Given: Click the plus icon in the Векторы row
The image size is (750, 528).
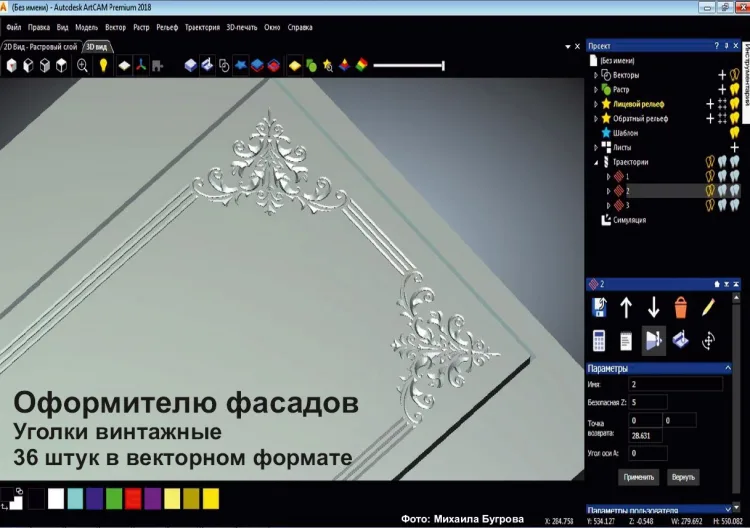Looking at the screenshot, I should [722, 75].
